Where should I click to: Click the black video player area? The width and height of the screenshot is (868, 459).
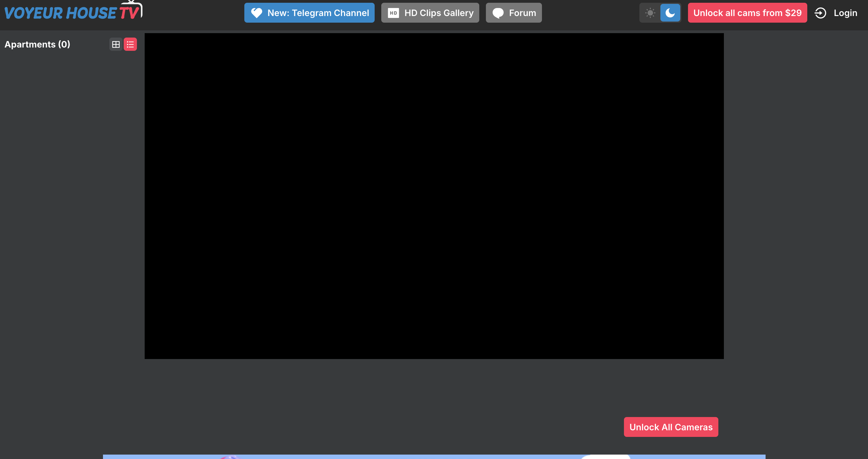pyautogui.click(x=434, y=196)
